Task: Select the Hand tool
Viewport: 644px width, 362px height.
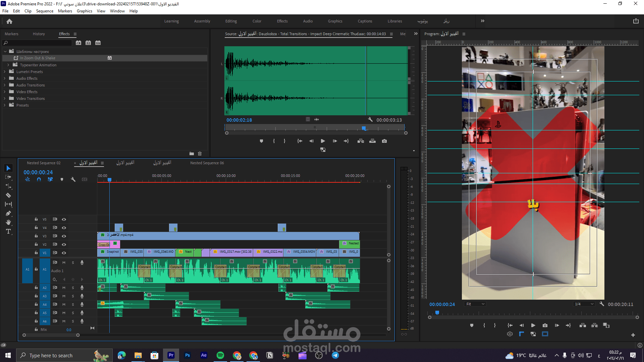Action: (x=8, y=222)
